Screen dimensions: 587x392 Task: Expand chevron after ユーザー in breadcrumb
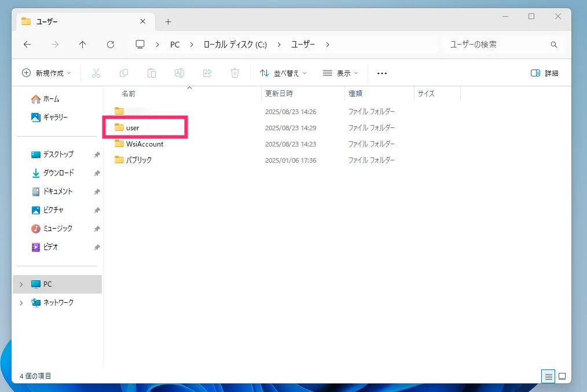pyautogui.click(x=328, y=45)
